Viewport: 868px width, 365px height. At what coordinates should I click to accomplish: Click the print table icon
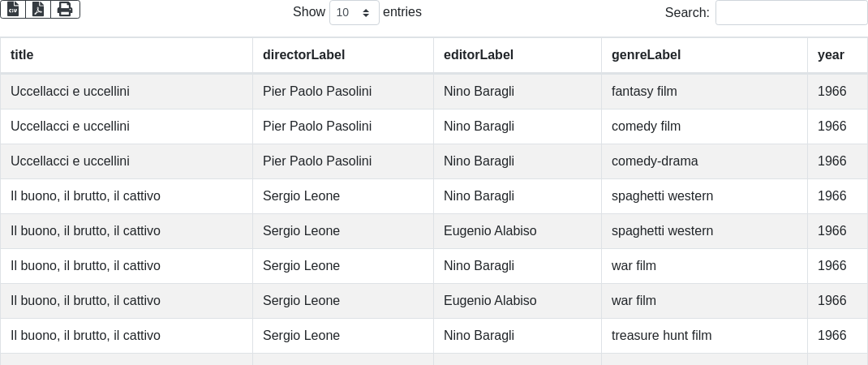point(66,10)
